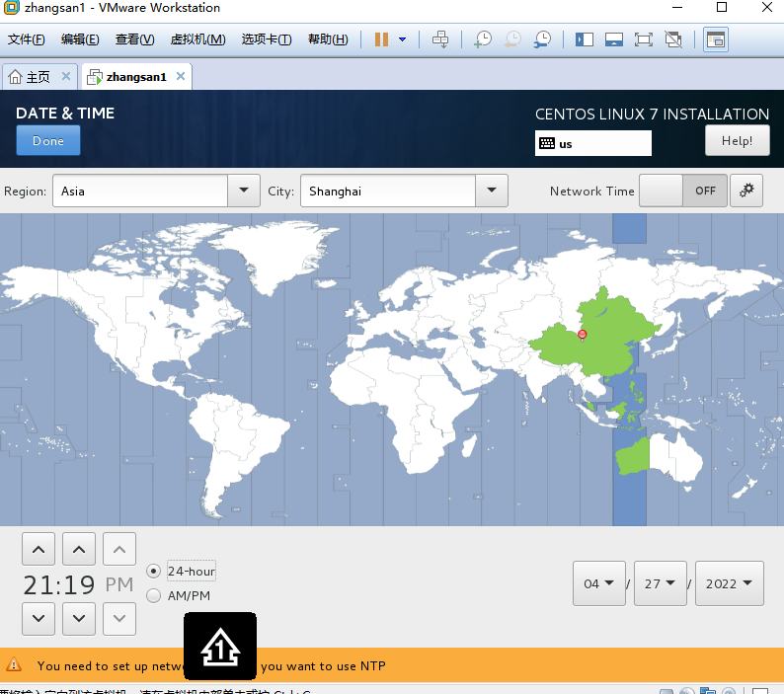784x694 pixels.
Task: Select the 24-hour radio button
Action: 153,571
